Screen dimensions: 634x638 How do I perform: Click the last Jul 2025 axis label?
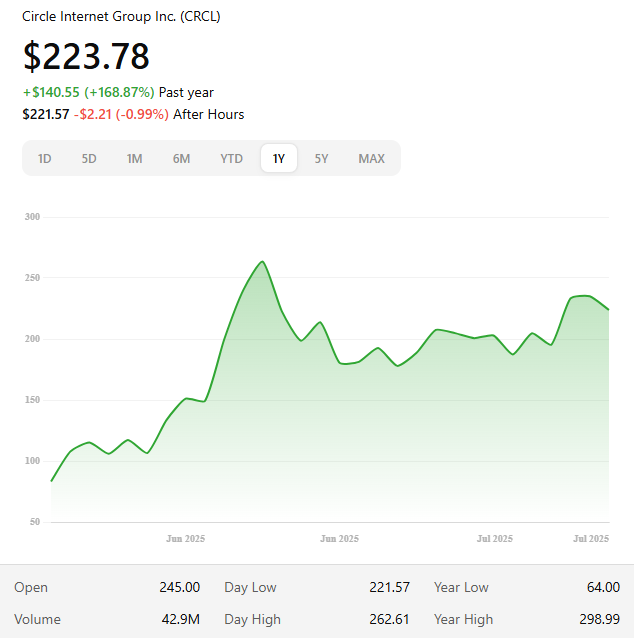click(x=591, y=539)
